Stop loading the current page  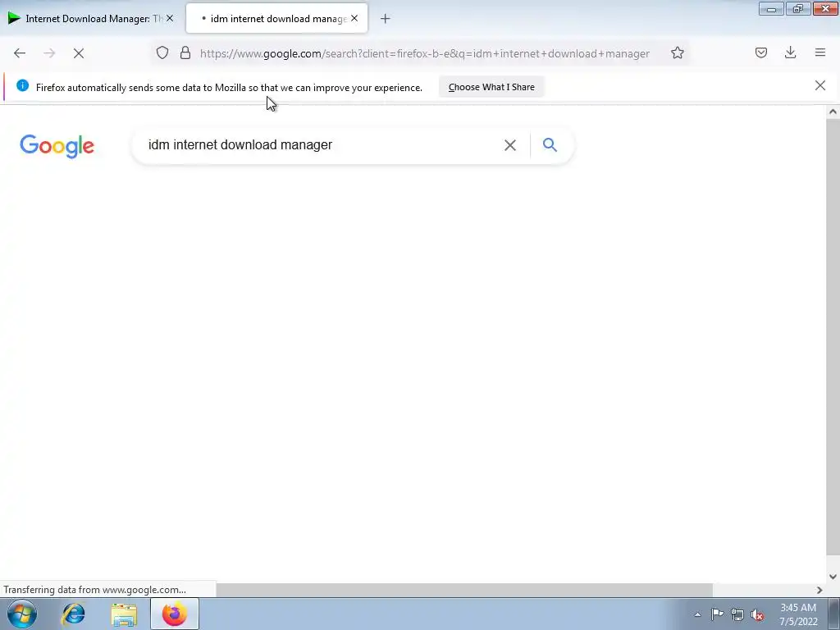click(x=79, y=53)
